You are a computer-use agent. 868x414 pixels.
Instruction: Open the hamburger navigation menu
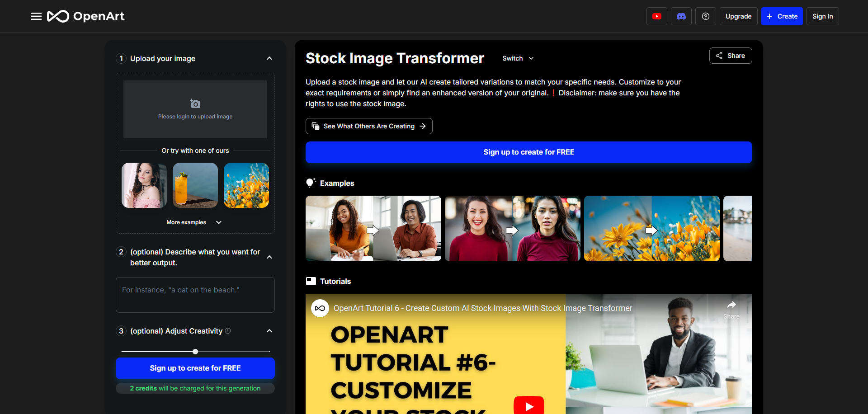click(36, 16)
